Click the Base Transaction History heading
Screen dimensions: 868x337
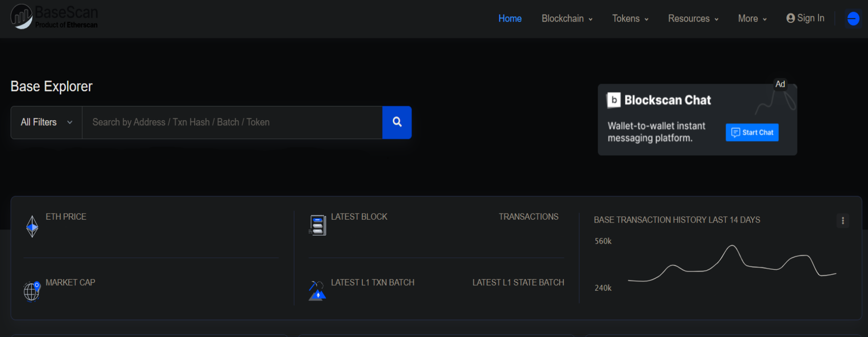point(677,220)
